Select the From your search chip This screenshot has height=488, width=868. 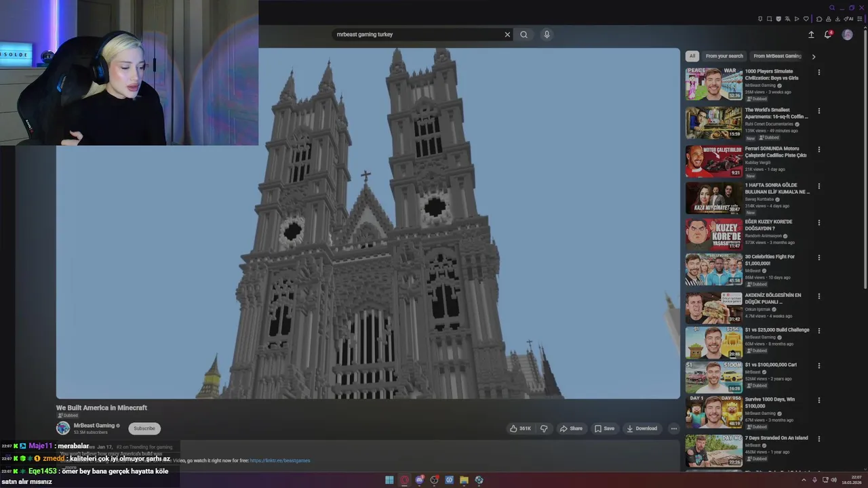pyautogui.click(x=724, y=56)
